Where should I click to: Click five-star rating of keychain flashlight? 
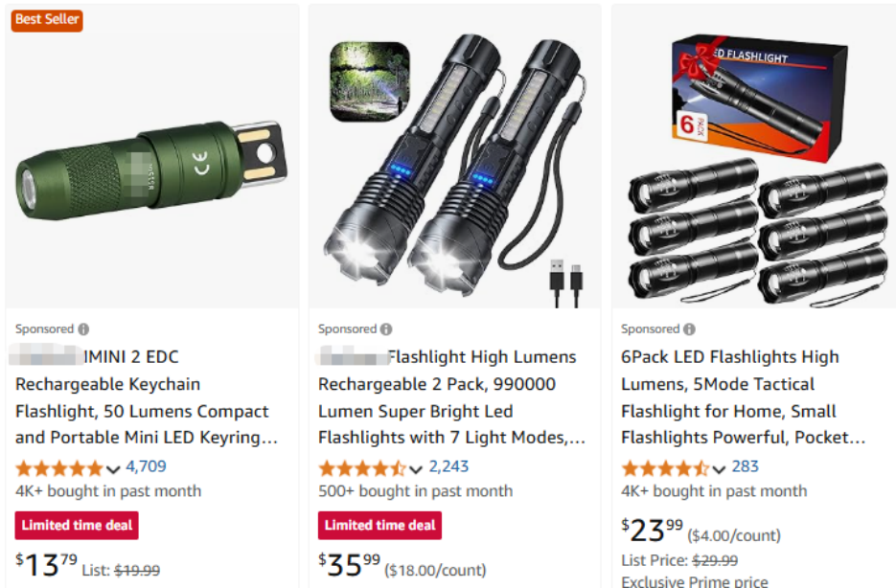(x=58, y=468)
